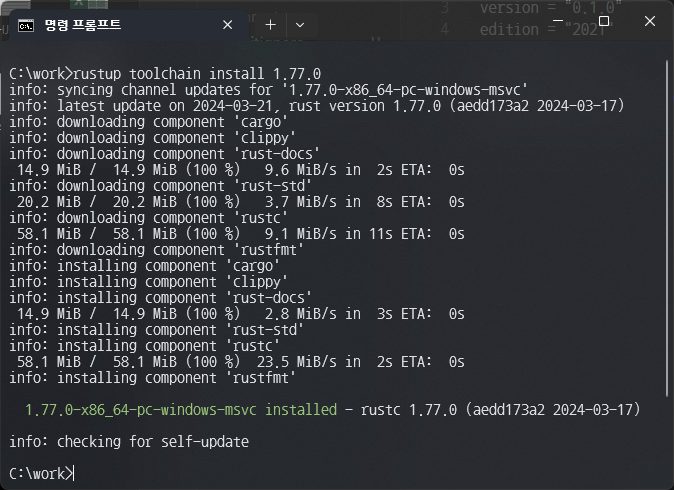Click the Command Prompt tab icon
This screenshot has width=674, height=490.
pyautogui.click(x=26, y=26)
